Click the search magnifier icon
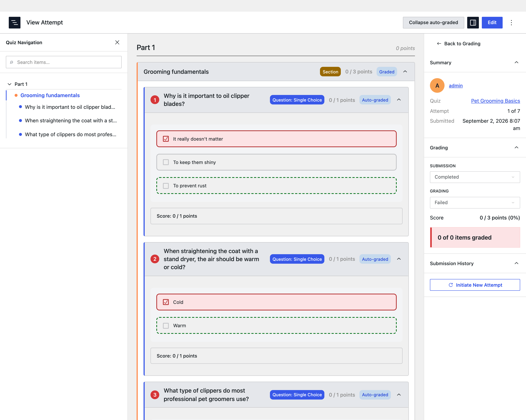Screen dimensions: 526x420 [12, 62]
